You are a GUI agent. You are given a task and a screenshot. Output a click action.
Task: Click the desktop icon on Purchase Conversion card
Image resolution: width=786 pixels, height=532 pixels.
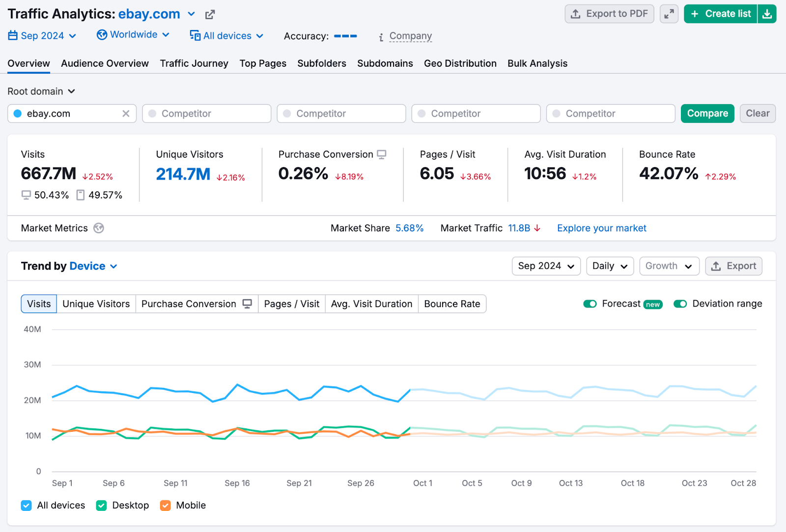(382, 154)
